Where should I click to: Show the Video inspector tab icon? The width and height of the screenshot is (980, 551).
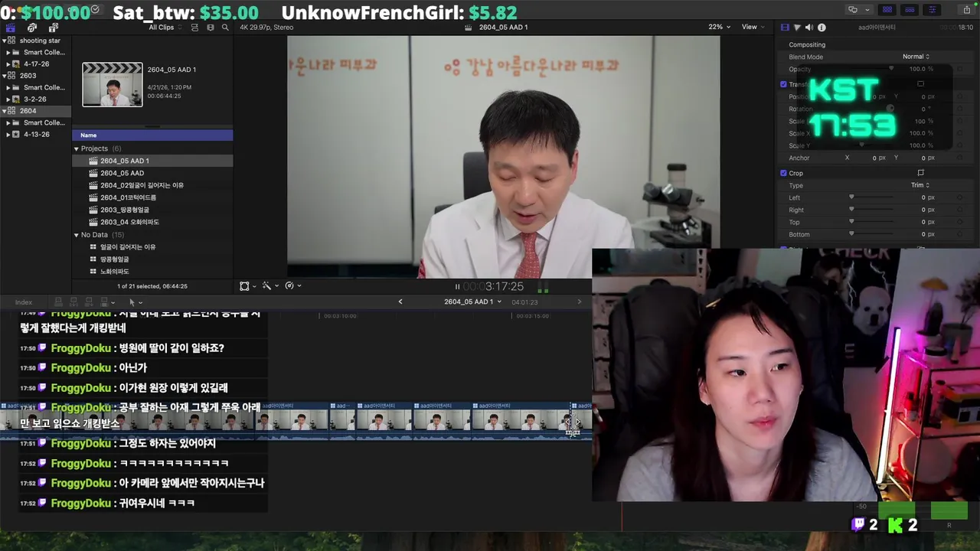[x=785, y=28]
